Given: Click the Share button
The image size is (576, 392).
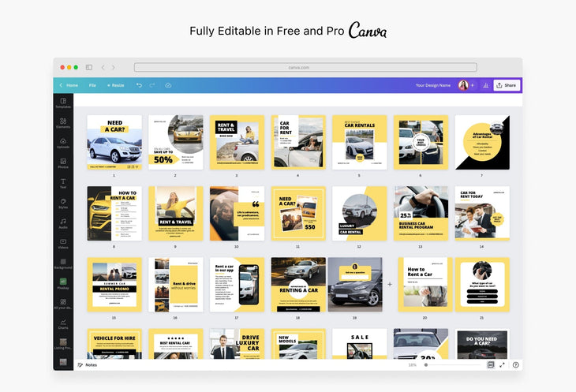Looking at the screenshot, I should (506, 85).
